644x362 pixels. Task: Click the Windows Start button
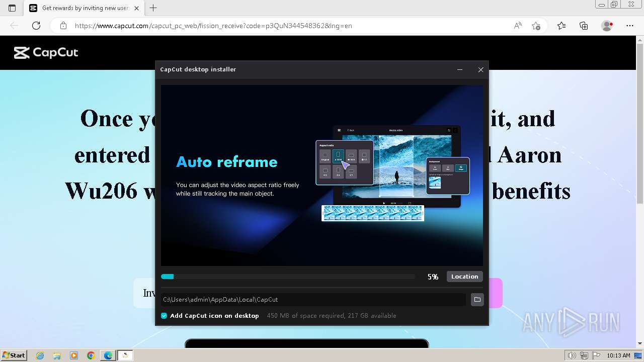(14, 355)
